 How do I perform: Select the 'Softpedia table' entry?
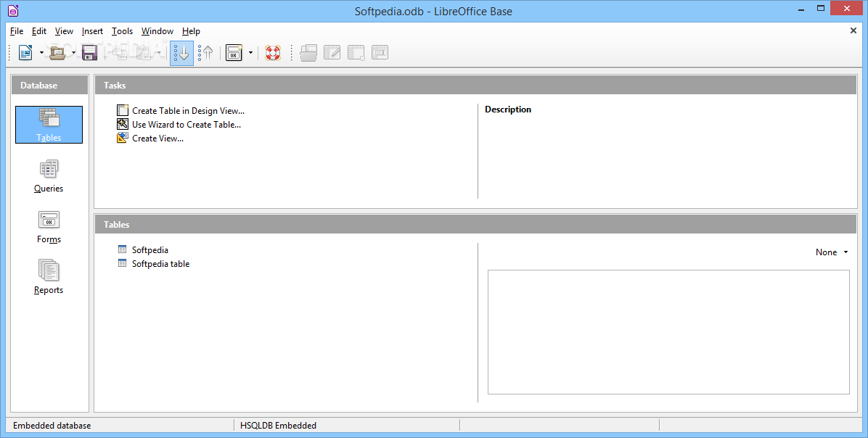click(x=154, y=264)
